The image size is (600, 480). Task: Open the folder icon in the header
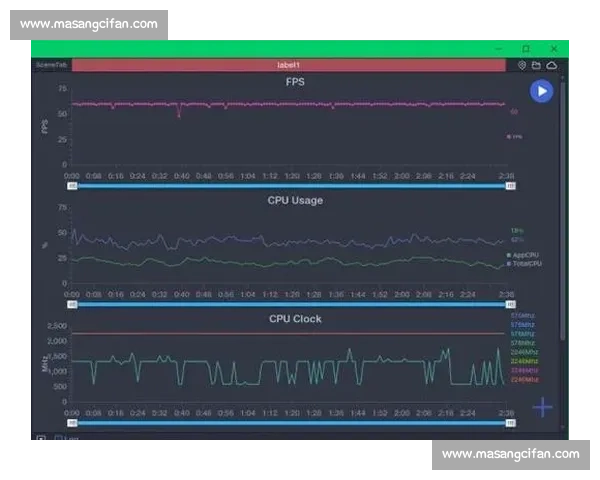[536, 65]
